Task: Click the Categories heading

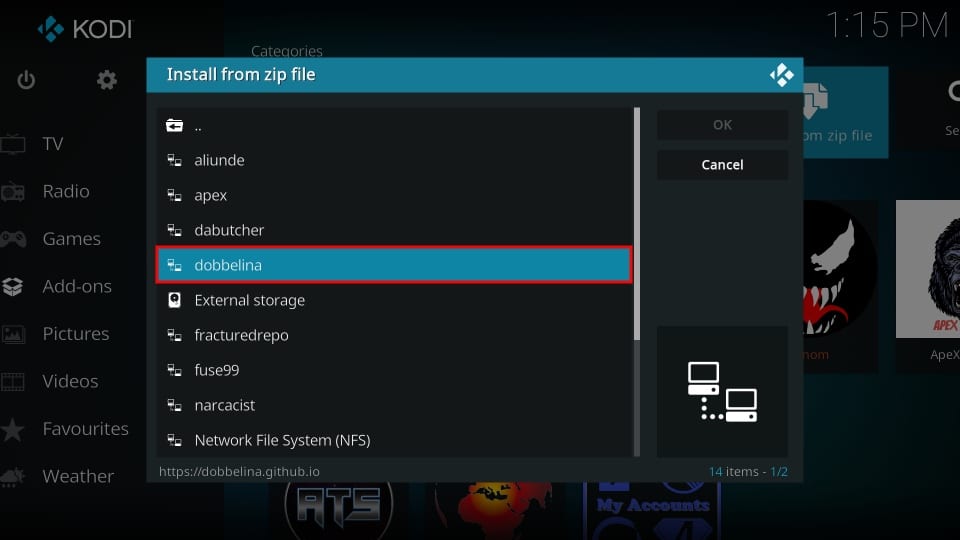Action: 287,51
